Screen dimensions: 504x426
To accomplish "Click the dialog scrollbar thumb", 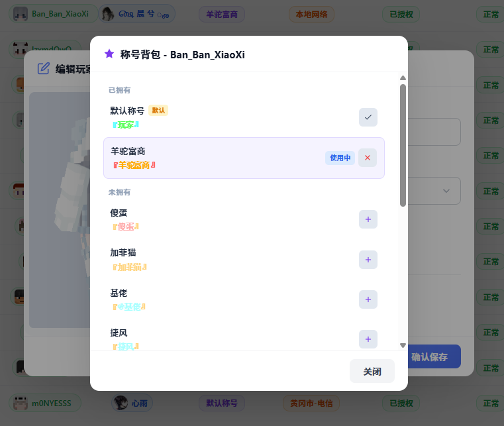I will click(x=403, y=145).
